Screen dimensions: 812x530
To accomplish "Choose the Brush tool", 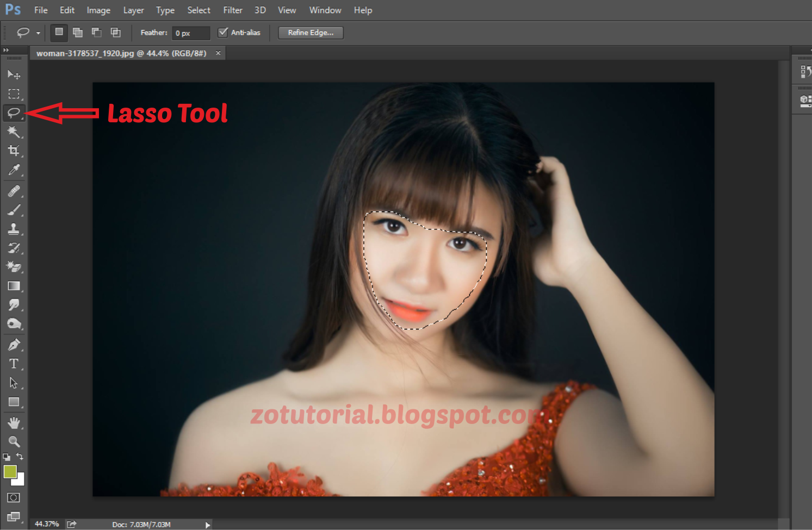I will pyautogui.click(x=14, y=210).
